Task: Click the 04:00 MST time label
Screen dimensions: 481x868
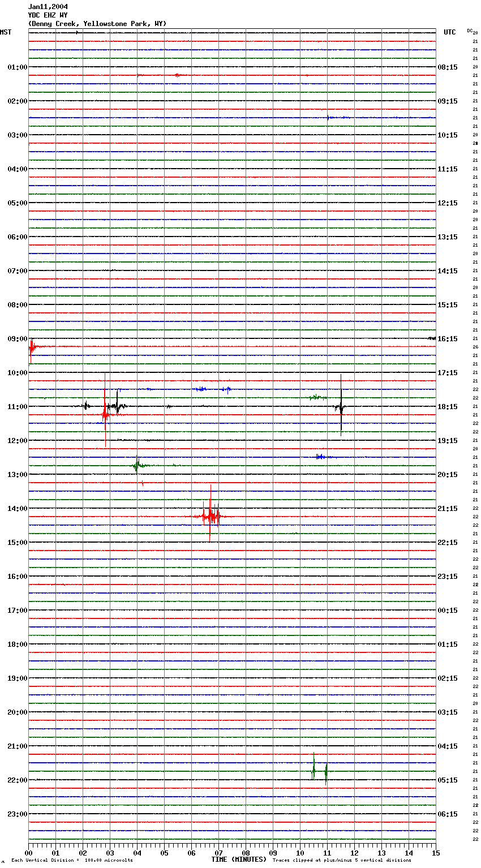Action: [18, 169]
